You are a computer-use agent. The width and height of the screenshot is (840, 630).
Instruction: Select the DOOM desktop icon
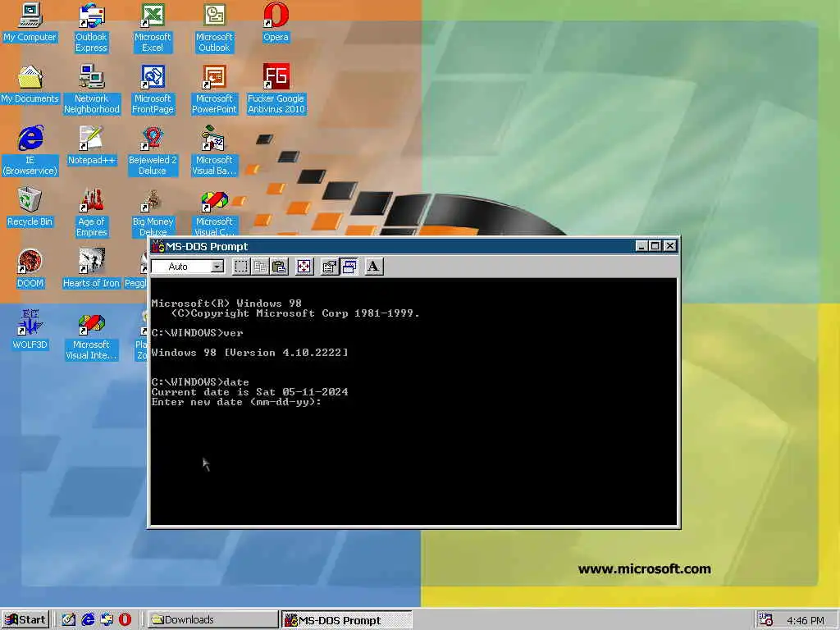click(x=30, y=269)
